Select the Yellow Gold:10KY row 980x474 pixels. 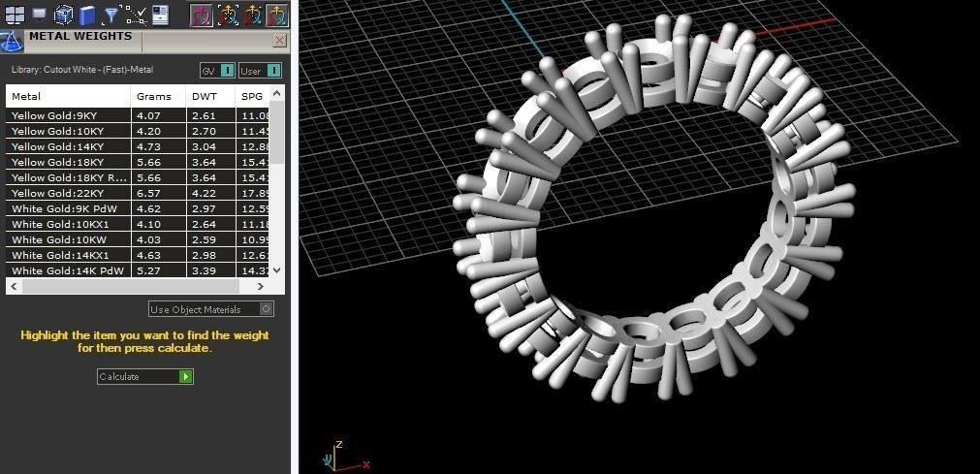(138, 131)
